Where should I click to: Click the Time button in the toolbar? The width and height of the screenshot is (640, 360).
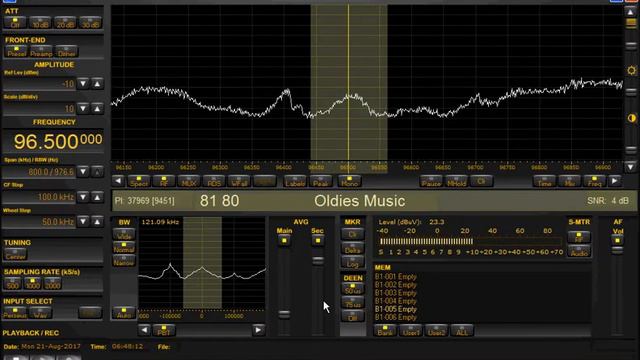pyautogui.click(x=544, y=181)
